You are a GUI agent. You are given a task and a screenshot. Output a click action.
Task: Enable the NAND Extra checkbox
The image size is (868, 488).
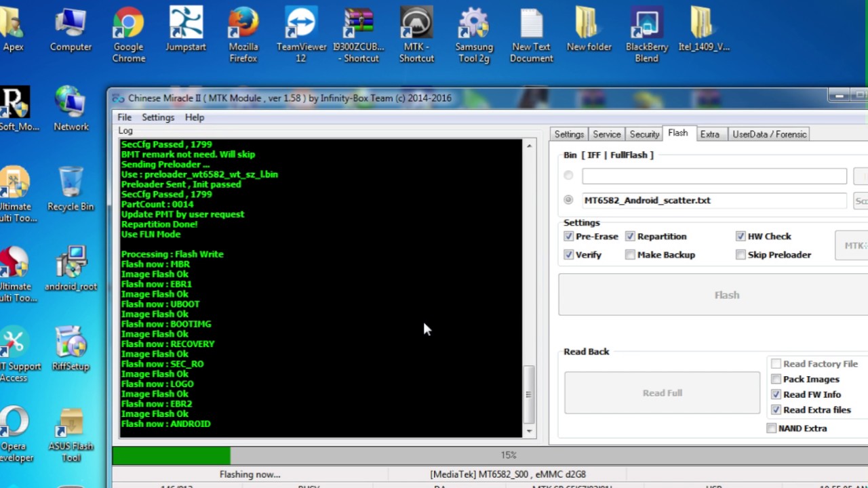[771, 428]
